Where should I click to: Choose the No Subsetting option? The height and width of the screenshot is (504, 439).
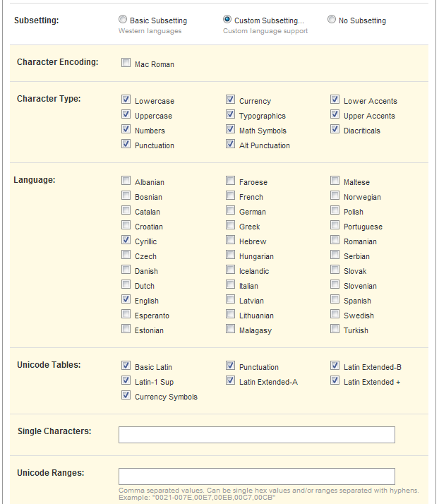pos(332,20)
